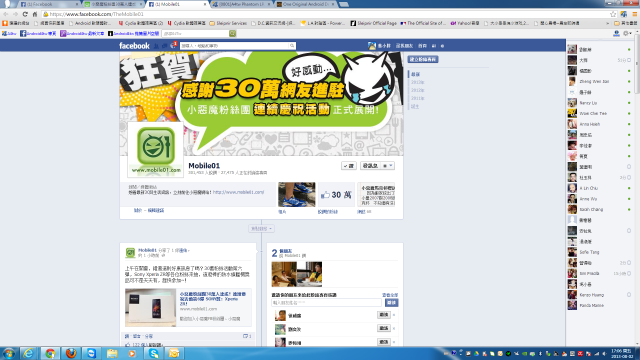Open the gear settings icon in Facebook header
The image size is (640, 360).
click(x=442, y=46)
